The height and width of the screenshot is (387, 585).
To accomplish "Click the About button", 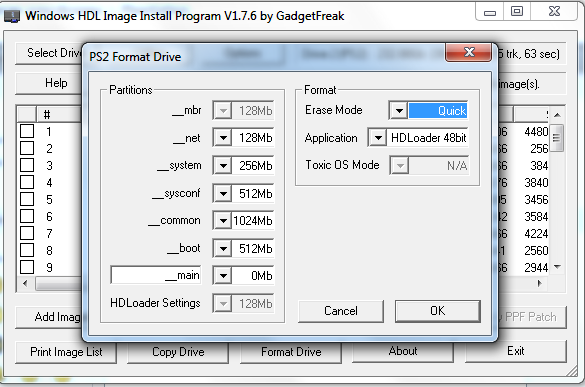I will 403,352.
